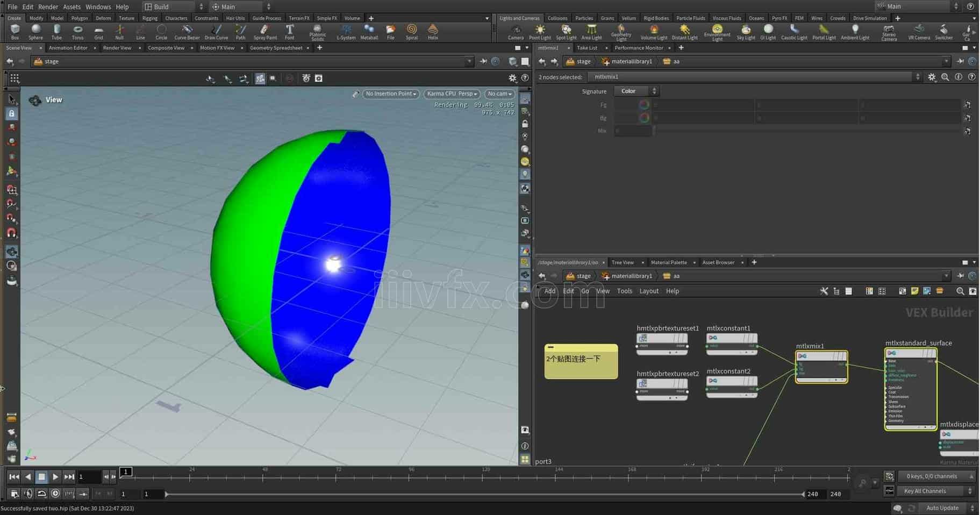Create a Camera from the shelf
This screenshot has width=980, height=515.
click(x=516, y=31)
